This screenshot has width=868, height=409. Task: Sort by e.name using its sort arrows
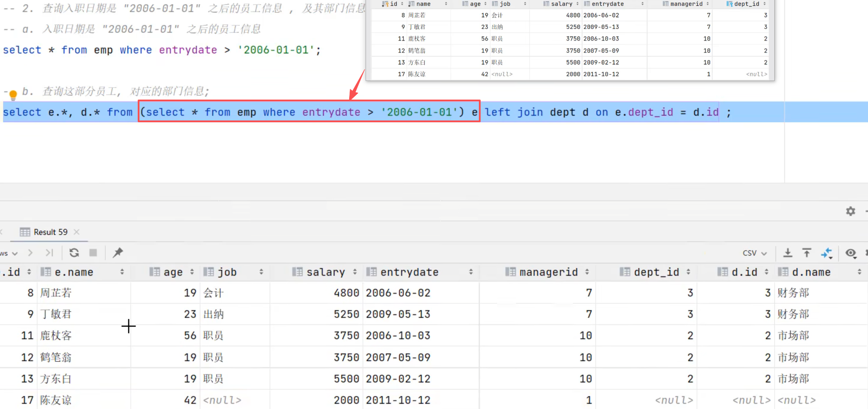122,272
